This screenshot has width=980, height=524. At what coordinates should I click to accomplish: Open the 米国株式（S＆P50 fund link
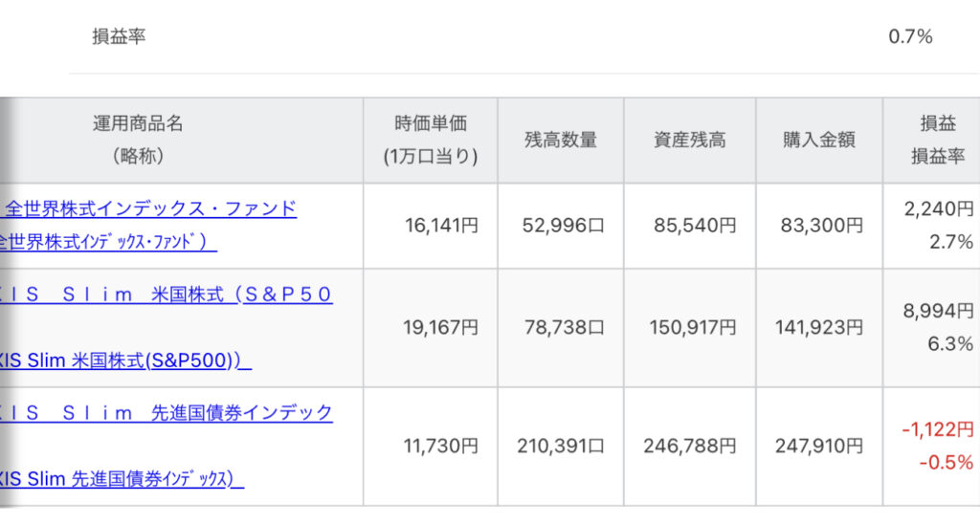click(x=167, y=295)
